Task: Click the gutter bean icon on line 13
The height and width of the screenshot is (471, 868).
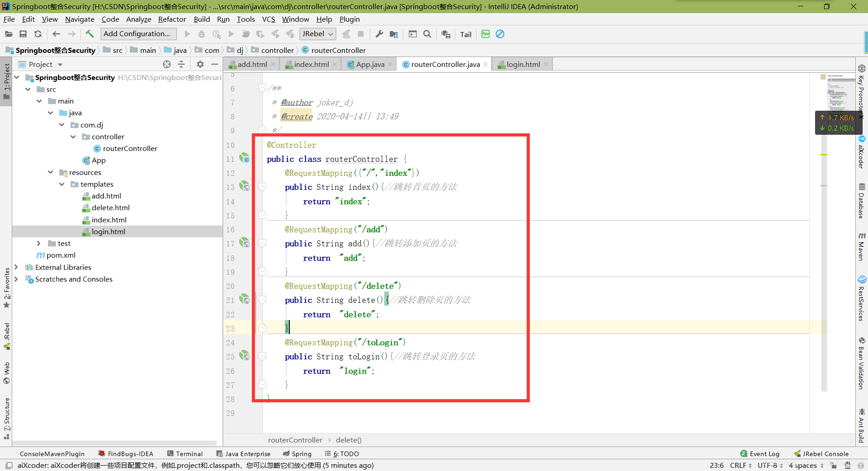Action: [244, 186]
